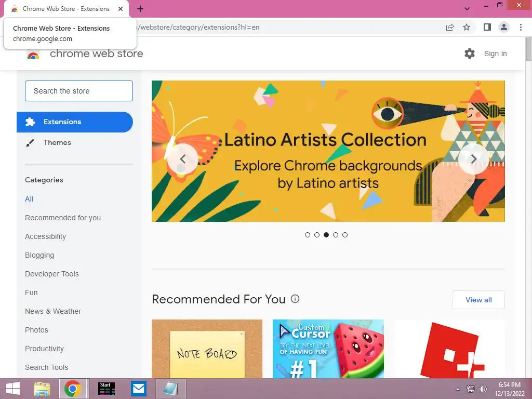Click the tab search down chevron
This screenshot has height=399, width=532.
[x=467, y=9]
